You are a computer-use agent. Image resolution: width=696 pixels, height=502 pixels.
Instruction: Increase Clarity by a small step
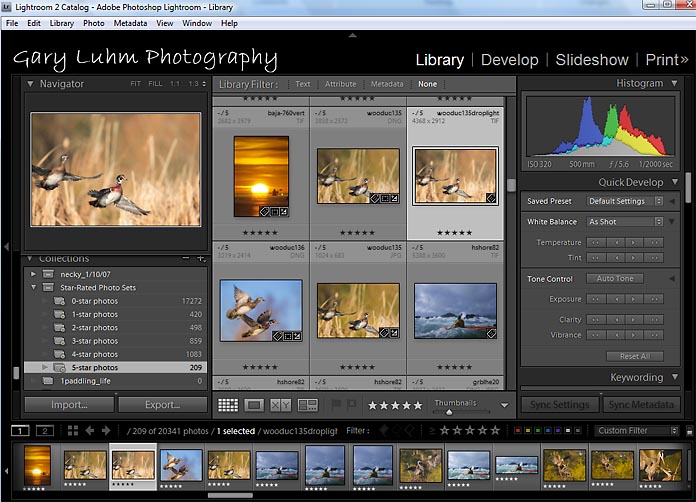[634, 320]
